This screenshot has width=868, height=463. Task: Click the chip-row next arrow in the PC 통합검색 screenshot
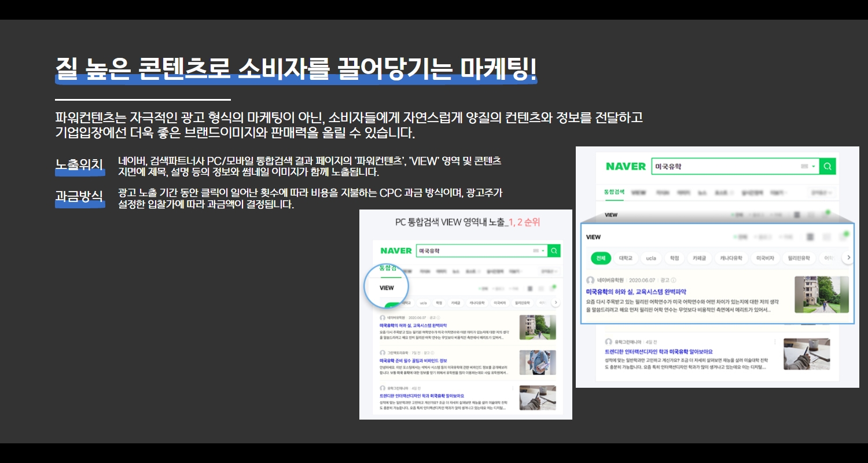556,302
